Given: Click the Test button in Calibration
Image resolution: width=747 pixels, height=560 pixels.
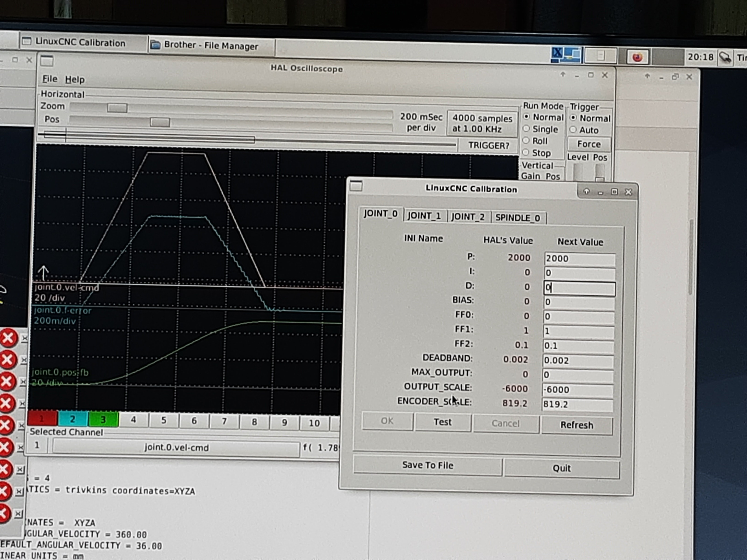Looking at the screenshot, I should (x=443, y=422).
